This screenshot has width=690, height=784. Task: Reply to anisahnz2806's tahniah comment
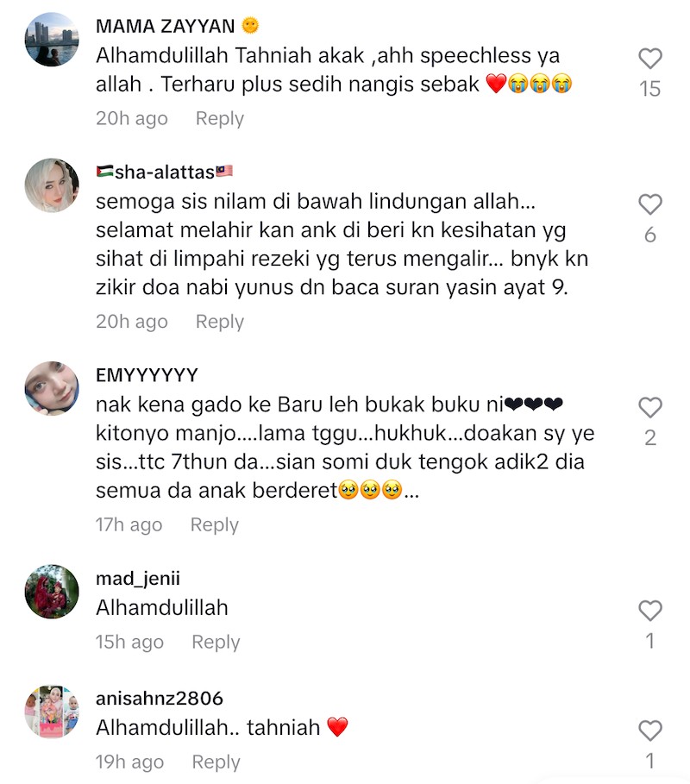coord(216,762)
